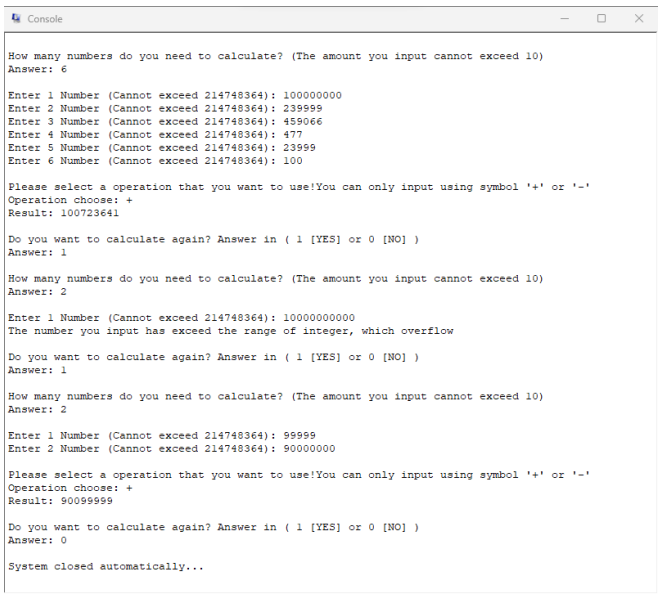This screenshot has width=662, height=597.
Task: Click the entered value 99999
Action: coord(299,436)
